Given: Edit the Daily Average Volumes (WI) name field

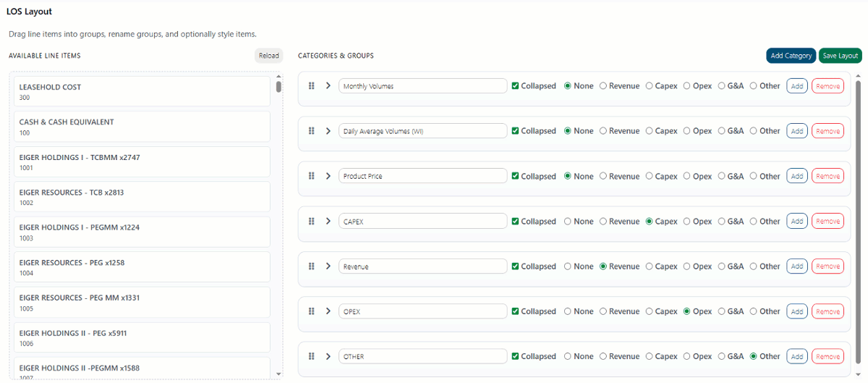Looking at the screenshot, I should (423, 131).
